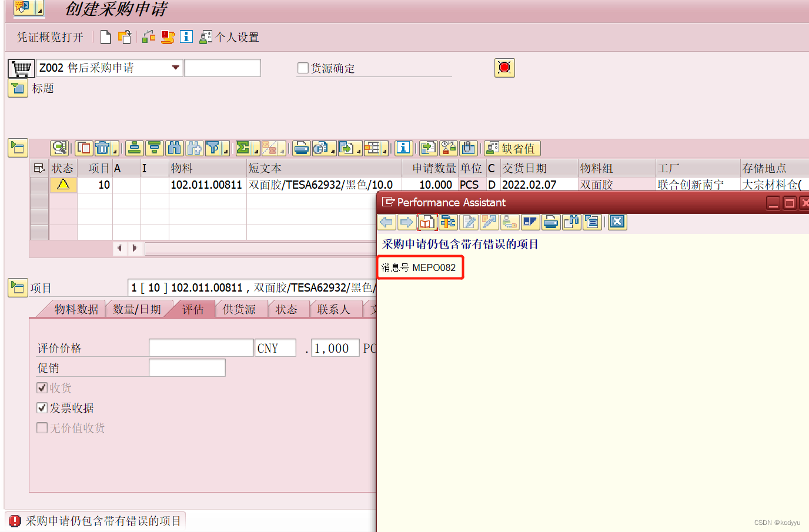Screen dimensions: 809x532
Task: Click the new document icon in top toolbar
Action: point(106,37)
